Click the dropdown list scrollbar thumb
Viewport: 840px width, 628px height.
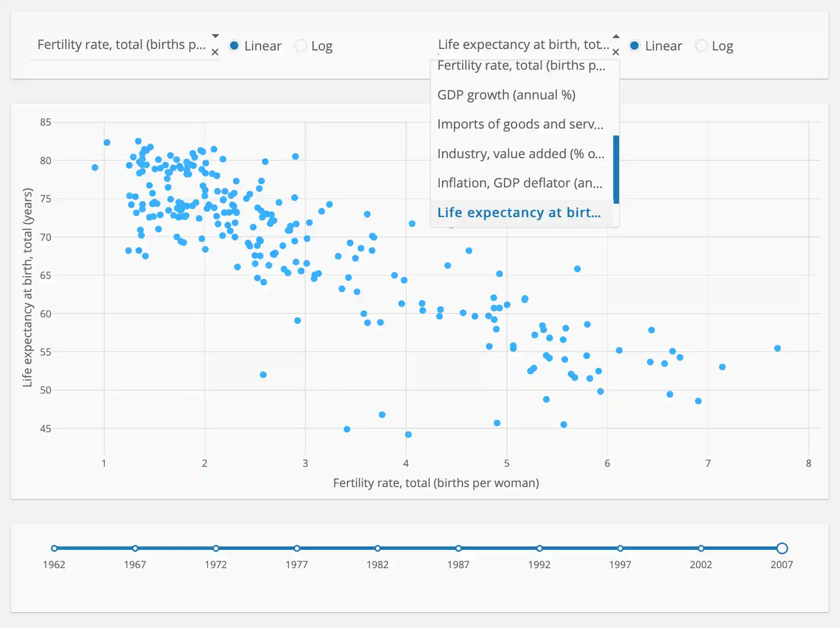[616, 169]
